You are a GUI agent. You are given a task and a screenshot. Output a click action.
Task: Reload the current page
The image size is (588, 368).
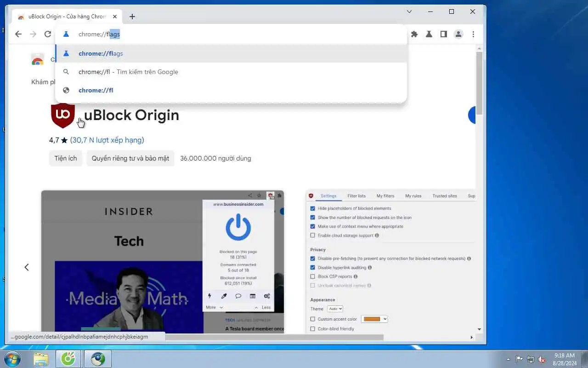point(48,34)
